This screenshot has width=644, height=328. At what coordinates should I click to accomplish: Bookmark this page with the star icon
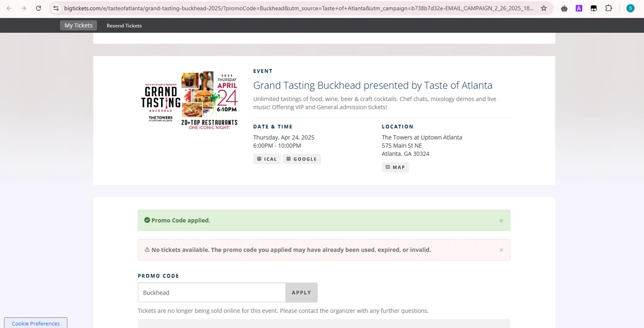tap(544, 8)
